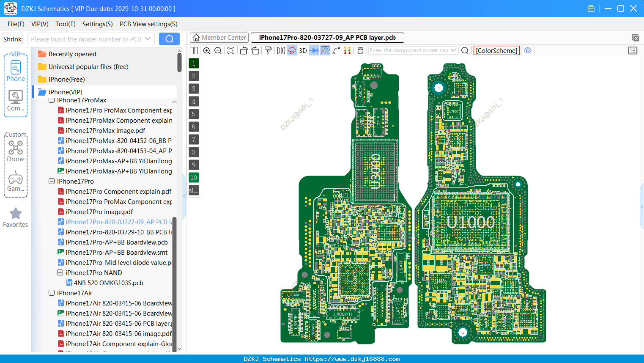Mirror the PCB board view

[x=281, y=51]
